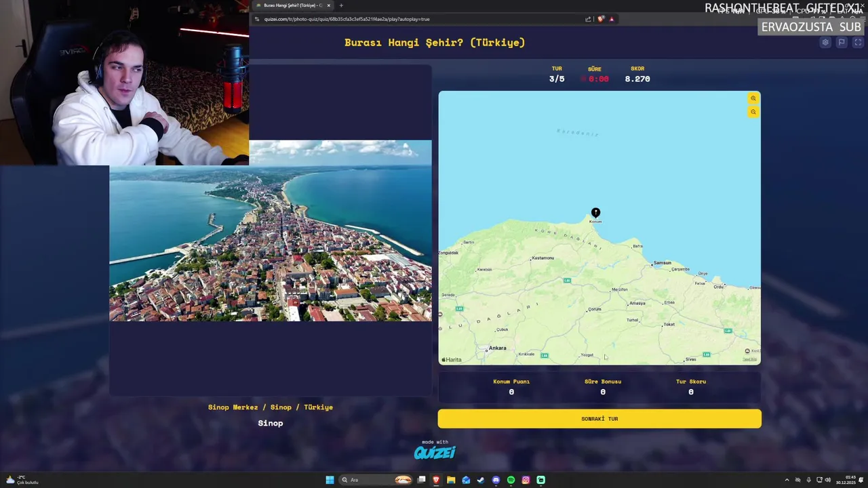
Task: Click the Çorum label on the map
Action: pos(595,310)
